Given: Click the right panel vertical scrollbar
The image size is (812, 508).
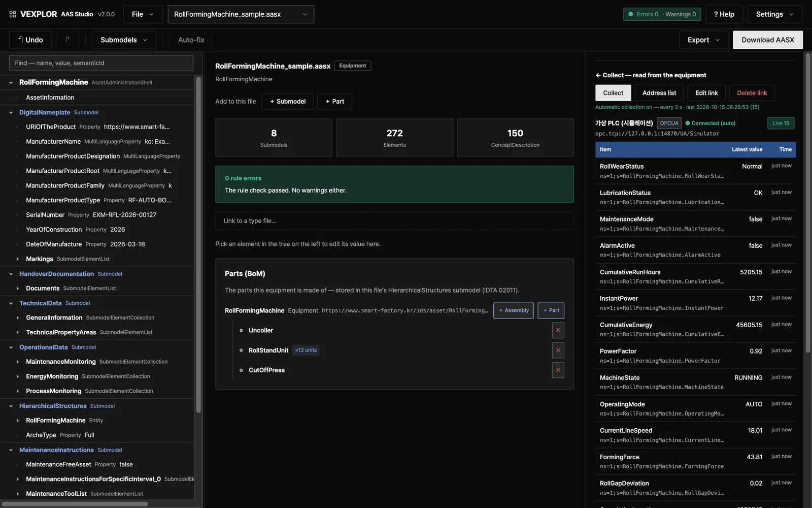Looking at the screenshot, I should [808, 203].
